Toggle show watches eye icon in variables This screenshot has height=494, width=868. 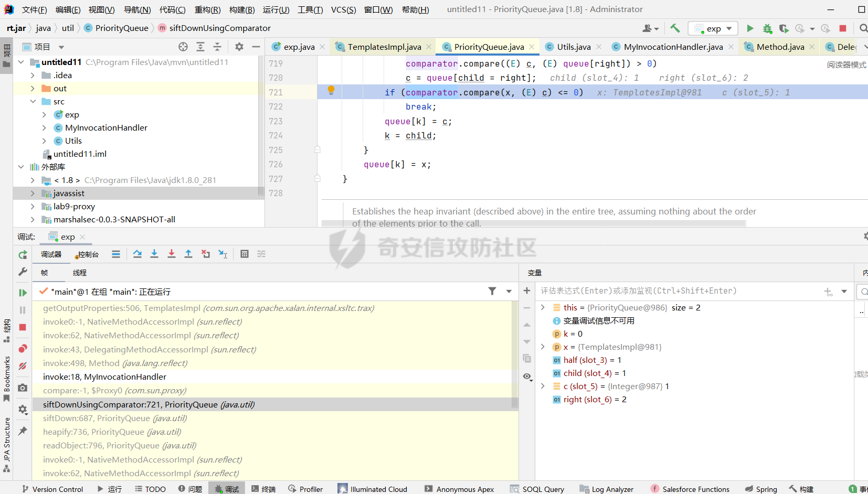[x=527, y=377]
